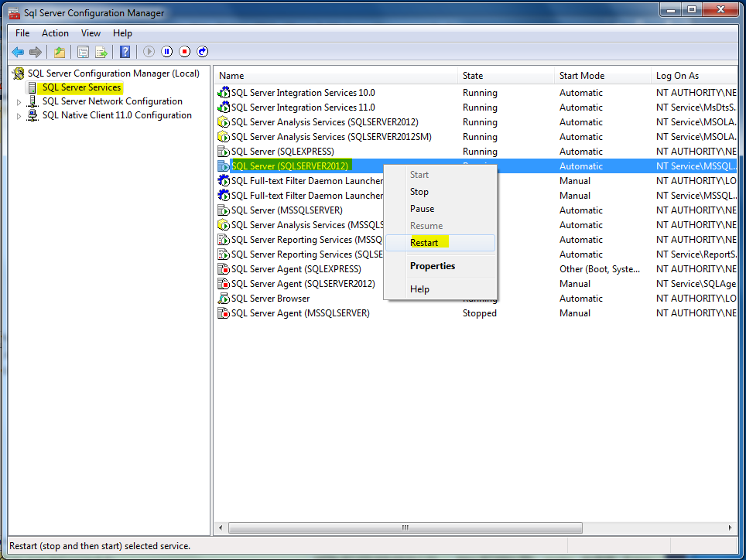This screenshot has width=746, height=560.
Task: Select SQL Server Integration Services 10.0 name
Action: (303, 92)
